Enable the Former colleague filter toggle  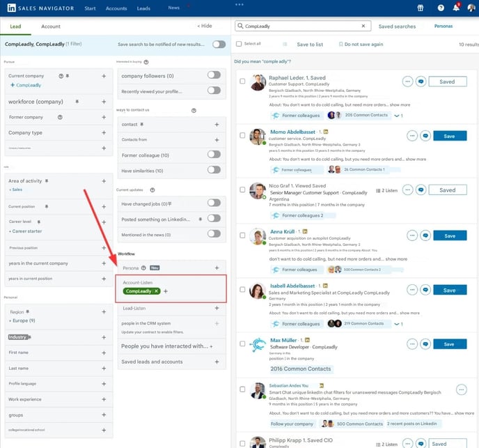[x=214, y=155]
